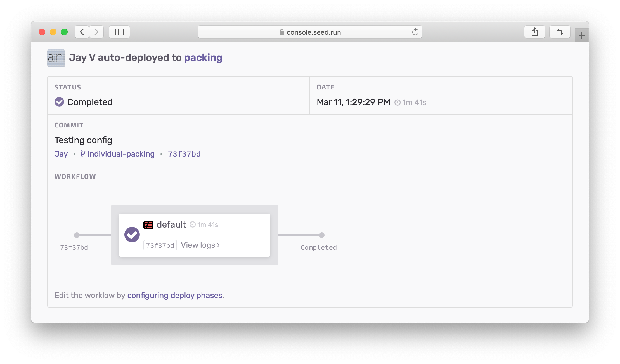Open author Jay link in commit
Image resolution: width=620 pixels, height=364 pixels.
pos(61,154)
